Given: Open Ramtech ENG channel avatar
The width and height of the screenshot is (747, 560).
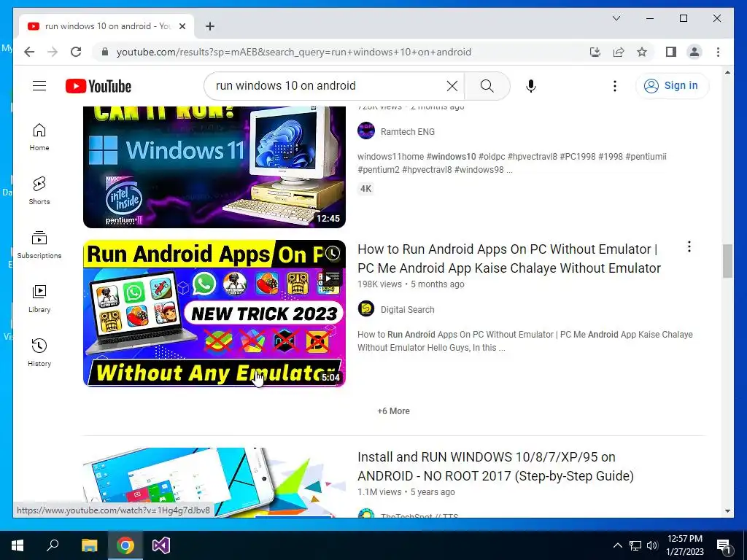Looking at the screenshot, I should click(x=366, y=131).
